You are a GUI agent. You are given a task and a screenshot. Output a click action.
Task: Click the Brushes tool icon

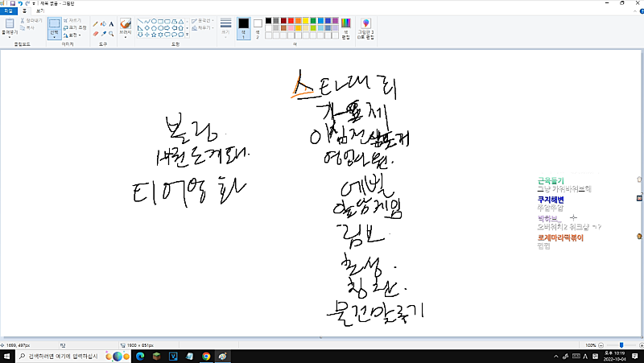coord(126,23)
